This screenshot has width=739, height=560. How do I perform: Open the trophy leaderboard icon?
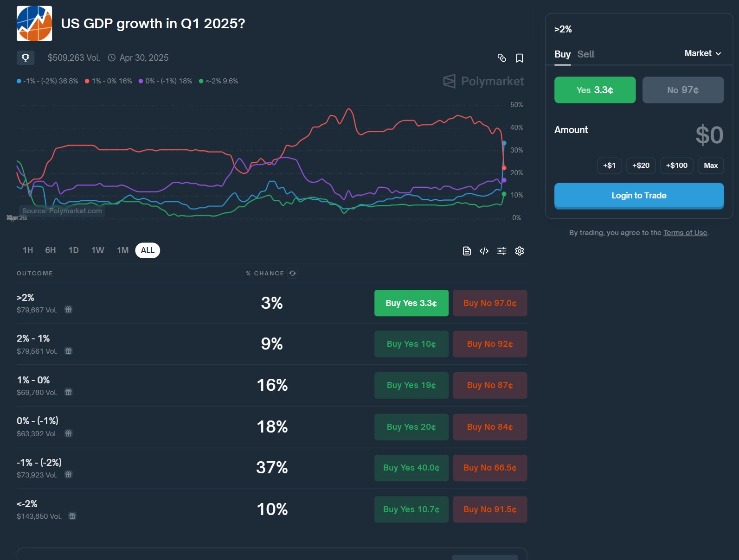(26, 57)
